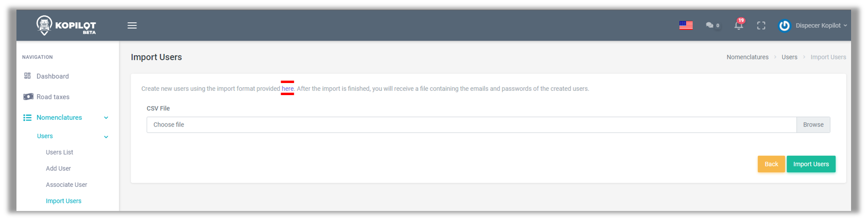
Task: Collapse the Nomenclatures menu chevron
Action: point(106,118)
